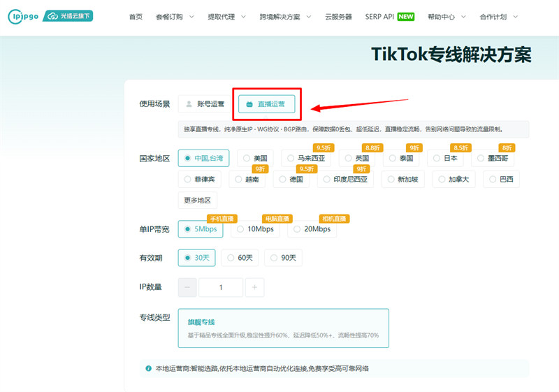The height and width of the screenshot is (392, 559).
Task: Click the 更多地区 button
Action: pos(198,201)
